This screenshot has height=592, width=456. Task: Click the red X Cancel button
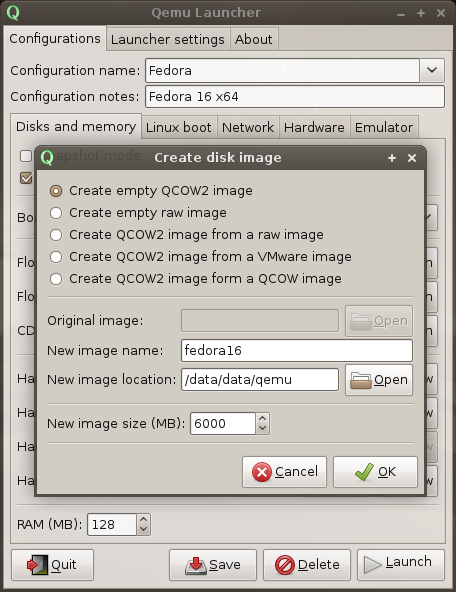click(284, 472)
